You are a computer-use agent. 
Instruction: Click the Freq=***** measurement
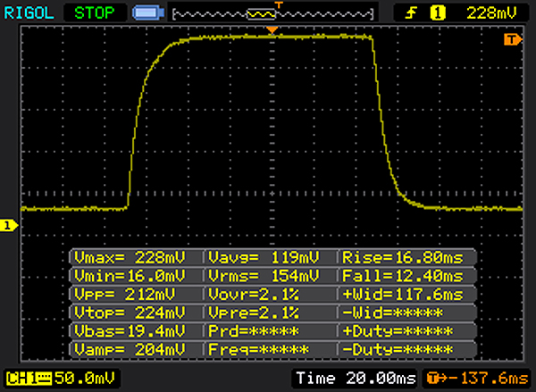tap(258, 349)
